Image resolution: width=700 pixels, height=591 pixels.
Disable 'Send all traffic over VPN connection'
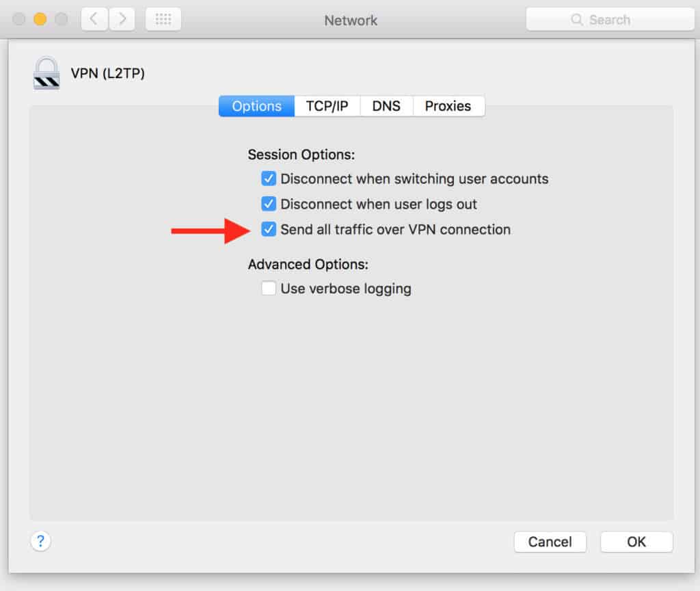click(268, 229)
